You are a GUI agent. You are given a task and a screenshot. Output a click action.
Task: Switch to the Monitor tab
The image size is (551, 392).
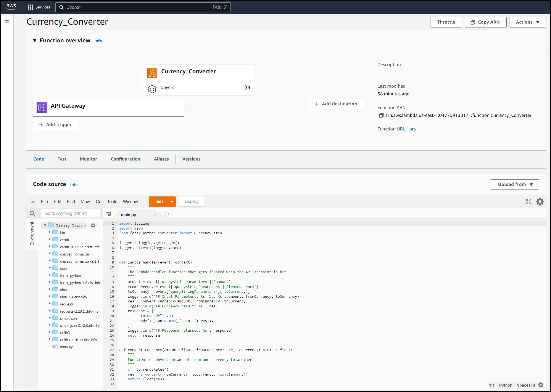[88, 159]
